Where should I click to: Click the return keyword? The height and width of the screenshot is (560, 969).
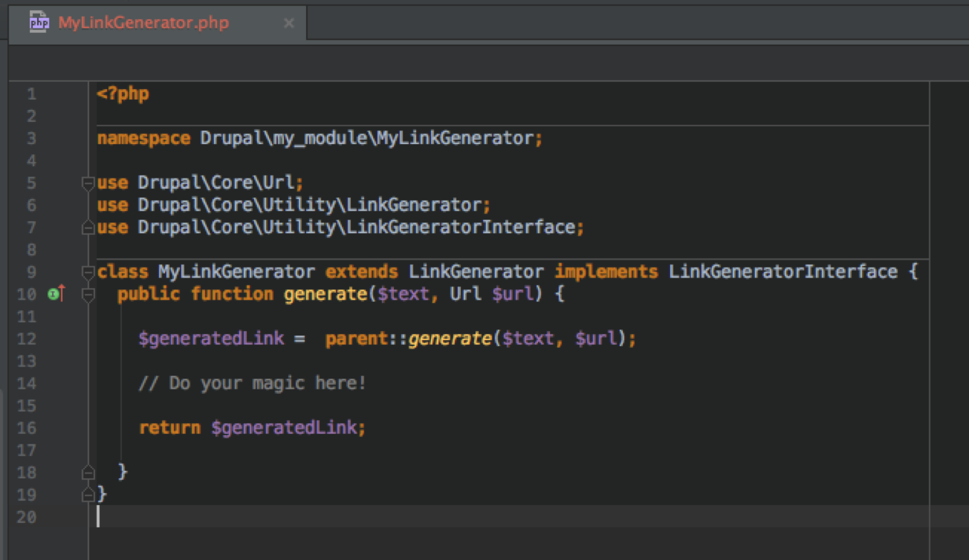point(170,428)
